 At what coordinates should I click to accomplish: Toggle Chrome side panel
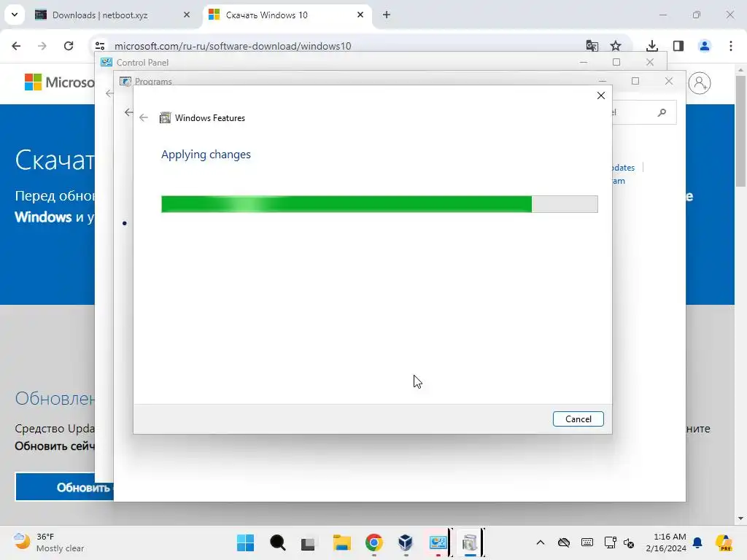[678, 46]
